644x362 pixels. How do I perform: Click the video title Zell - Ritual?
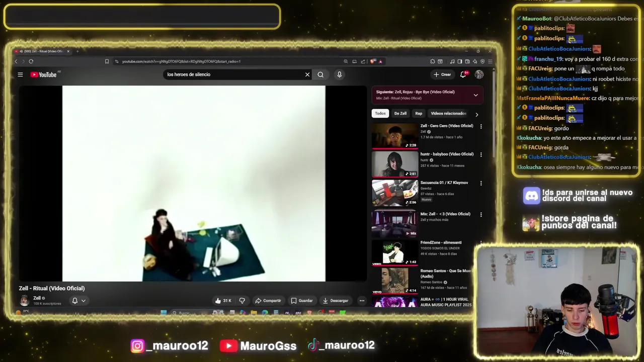tap(52, 289)
